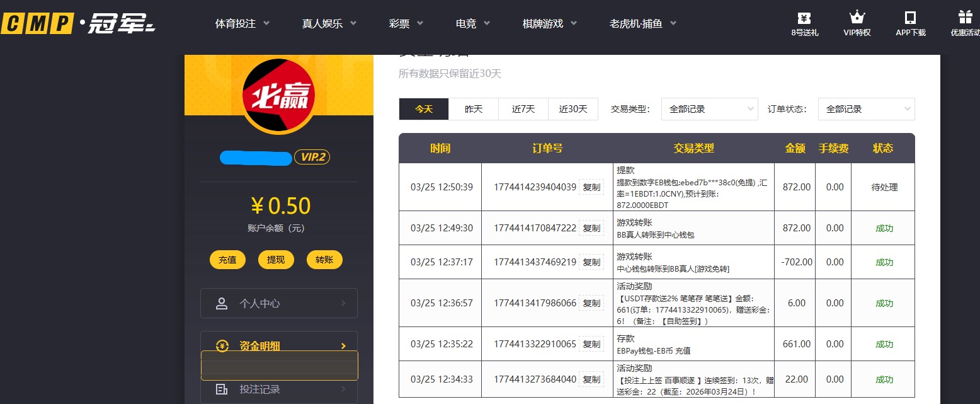Click the 提现 withdraw button

coord(276,259)
